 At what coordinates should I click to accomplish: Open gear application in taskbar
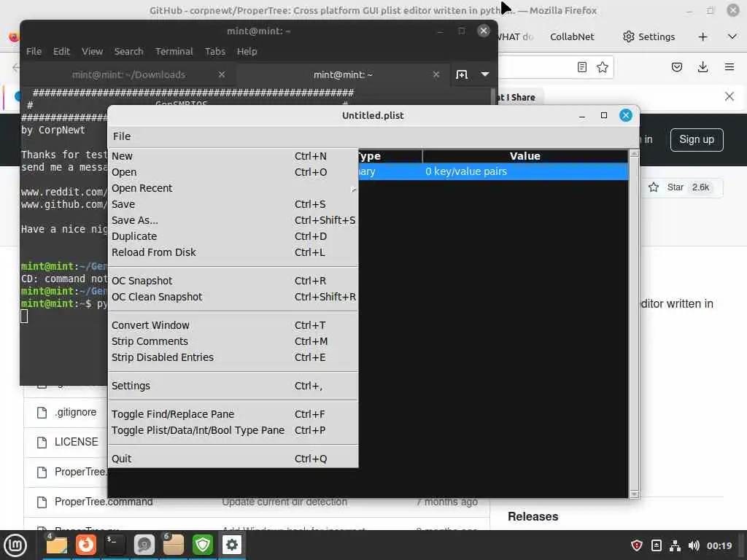[231, 545]
